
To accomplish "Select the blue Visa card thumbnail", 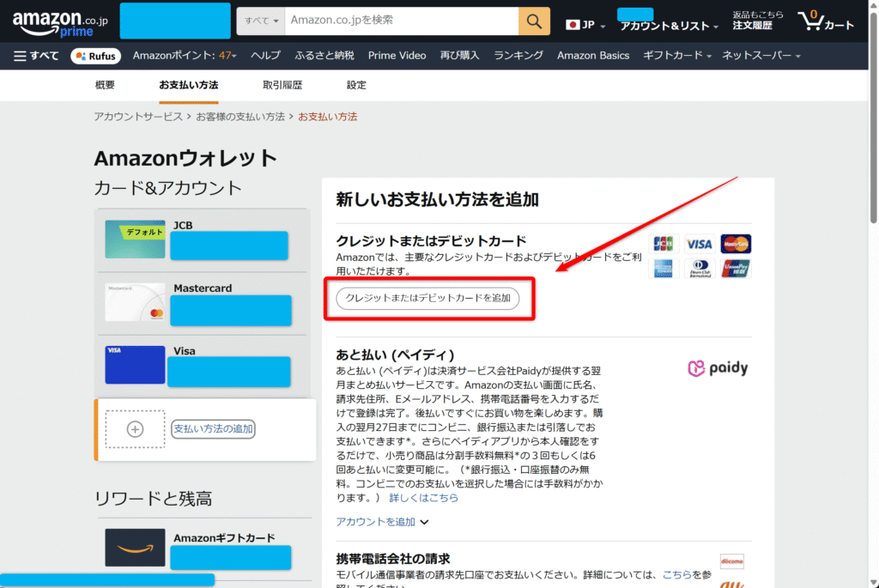I will (135, 365).
